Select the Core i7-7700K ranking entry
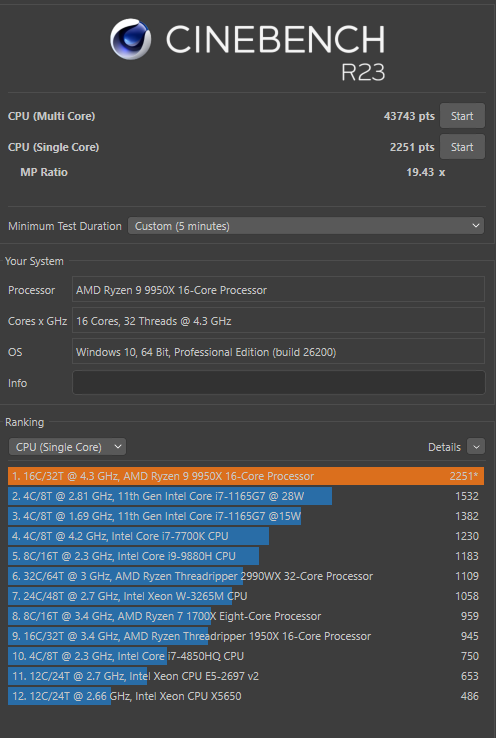The image size is (496, 738). [x=246, y=536]
